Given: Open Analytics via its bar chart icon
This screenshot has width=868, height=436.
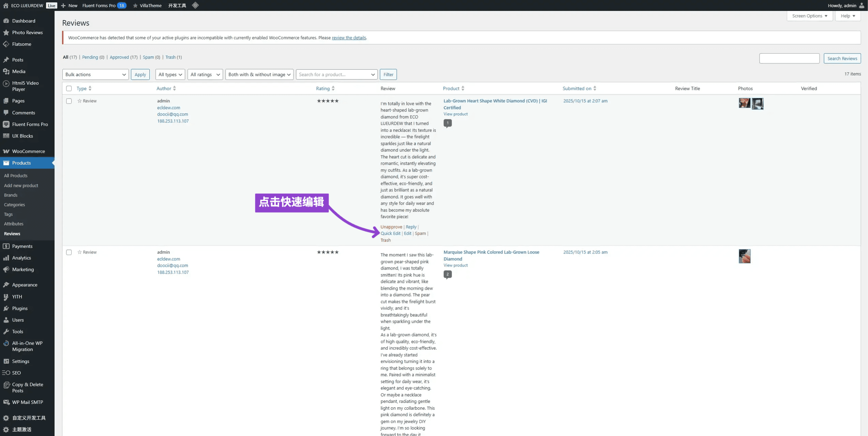Looking at the screenshot, I should coord(6,258).
